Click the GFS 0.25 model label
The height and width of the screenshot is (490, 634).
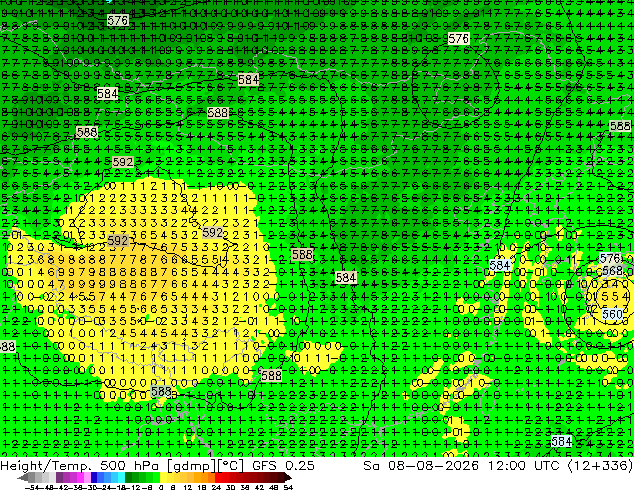283,465
